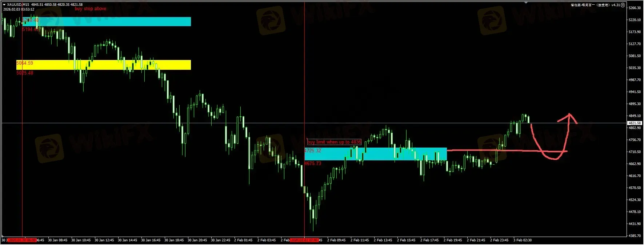Screen dimensions: 644x245
Task: Click 4385.70 on the price scale
Action: pos(635,236)
